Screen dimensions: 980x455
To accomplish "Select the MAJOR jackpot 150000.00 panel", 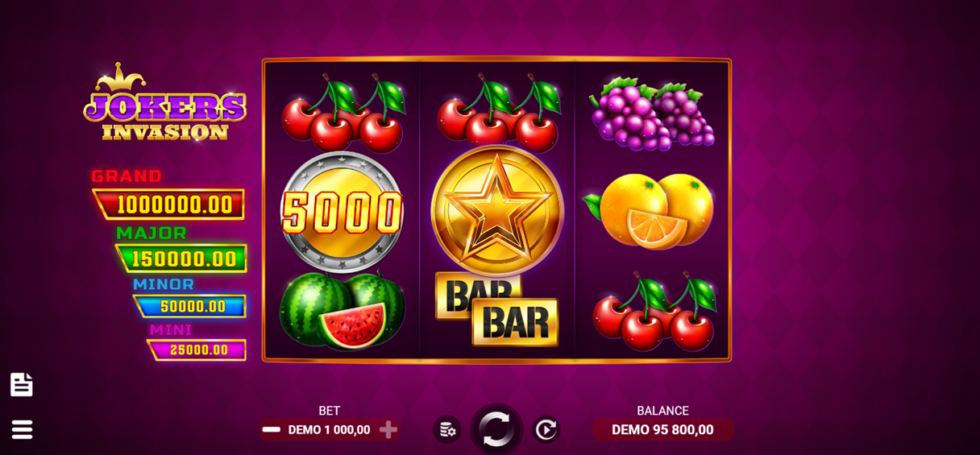I will pyautogui.click(x=181, y=259).
